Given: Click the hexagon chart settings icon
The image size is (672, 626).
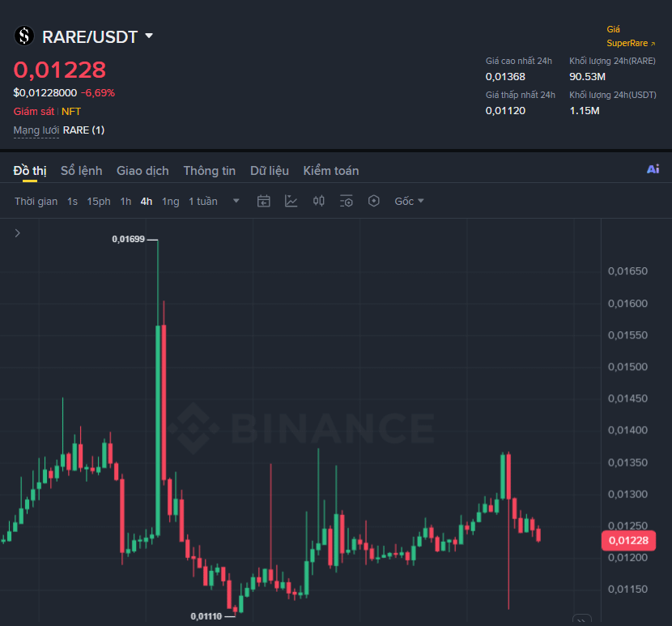Looking at the screenshot, I should (374, 201).
